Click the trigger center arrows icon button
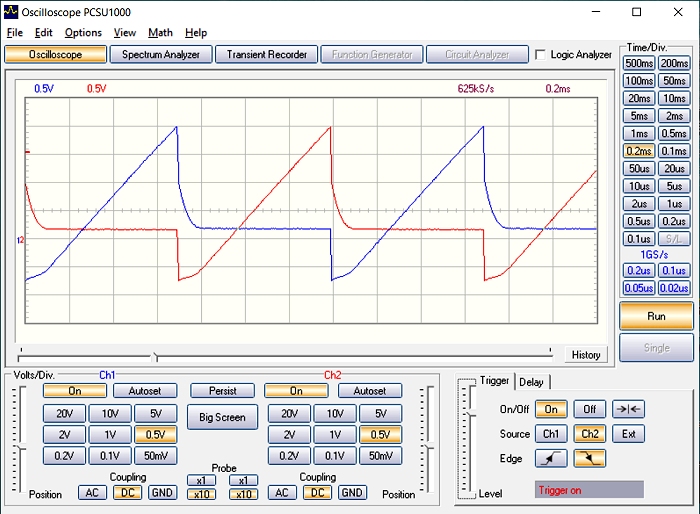The image size is (700, 514). 627,409
